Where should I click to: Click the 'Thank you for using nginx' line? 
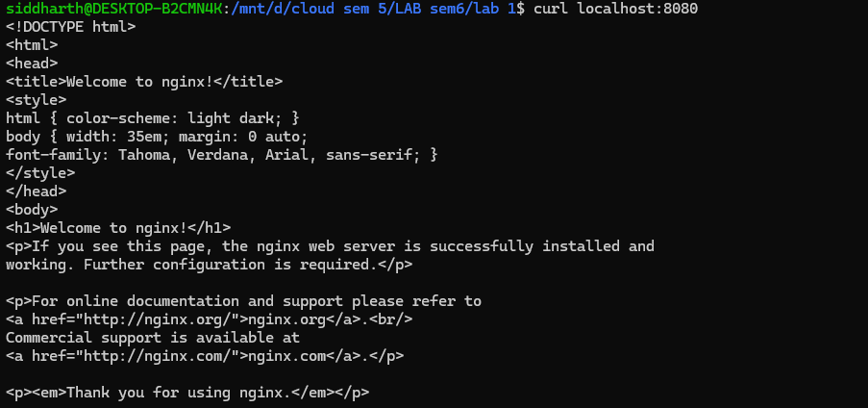click(x=187, y=393)
